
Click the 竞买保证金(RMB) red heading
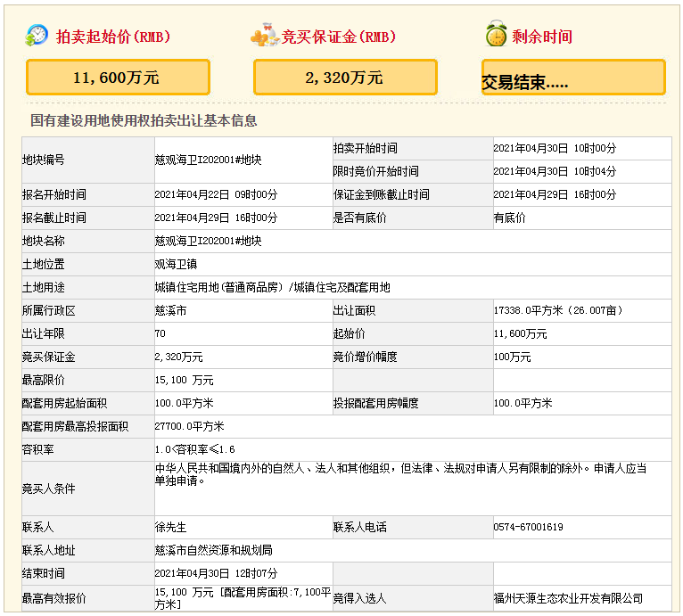point(339,37)
